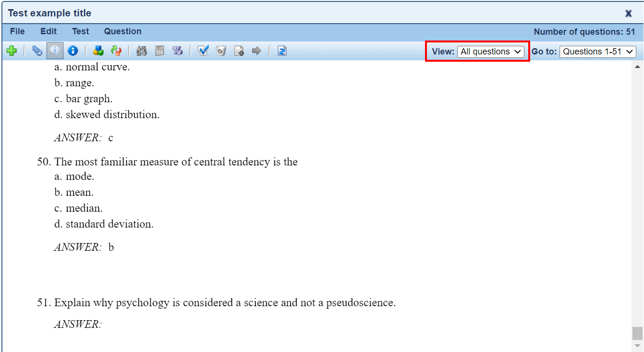Open the Go to Questions 1-51 dropdown

click(598, 52)
